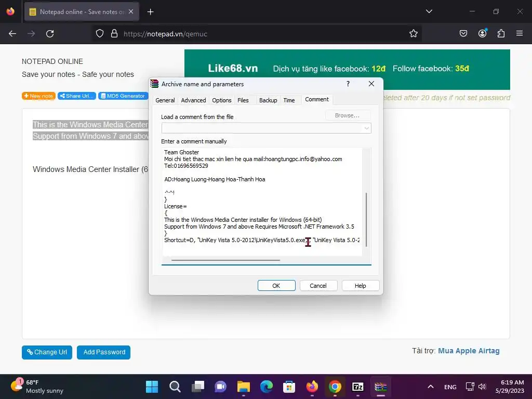The image size is (532, 399).
Task: Open the volume speaker icon
Action: click(482, 387)
